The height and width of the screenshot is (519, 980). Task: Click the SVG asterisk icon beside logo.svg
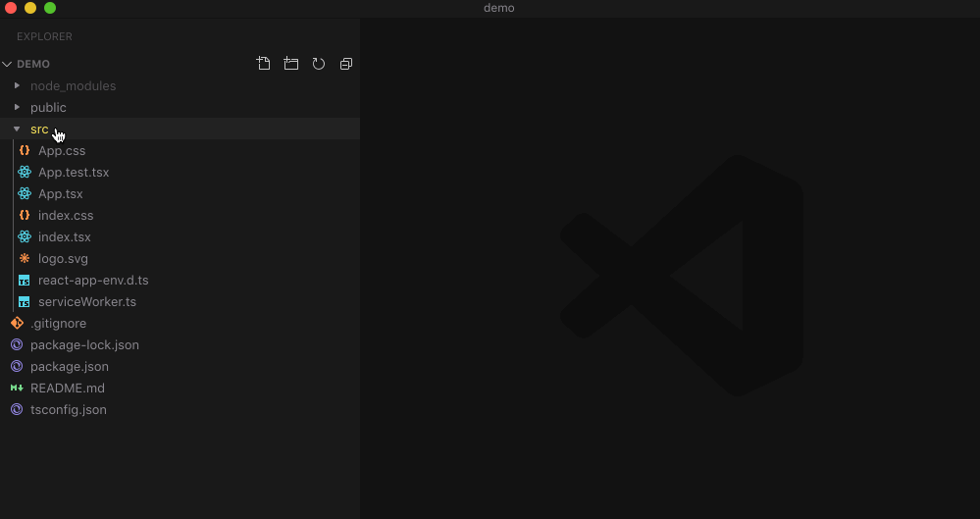click(25, 258)
